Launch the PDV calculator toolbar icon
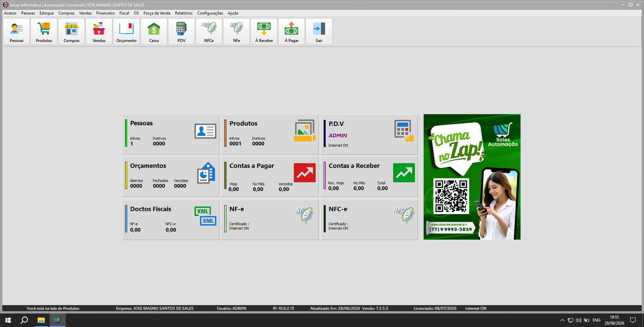The height and width of the screenshot is (327, 644). 182,32
